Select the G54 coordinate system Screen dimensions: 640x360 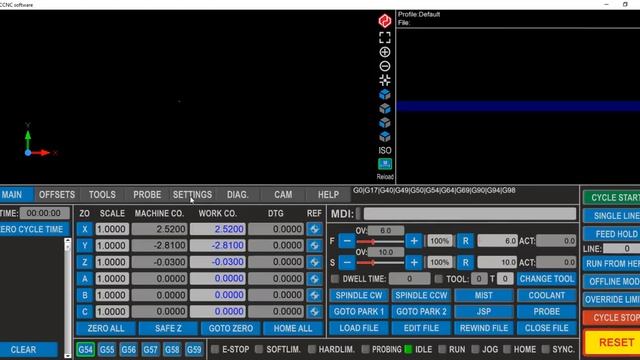tap(85, 349)
